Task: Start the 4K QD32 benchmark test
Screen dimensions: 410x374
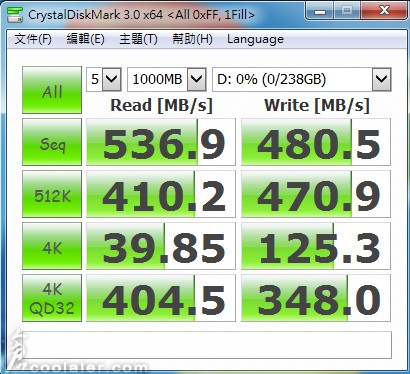Action: coord(52,298)
